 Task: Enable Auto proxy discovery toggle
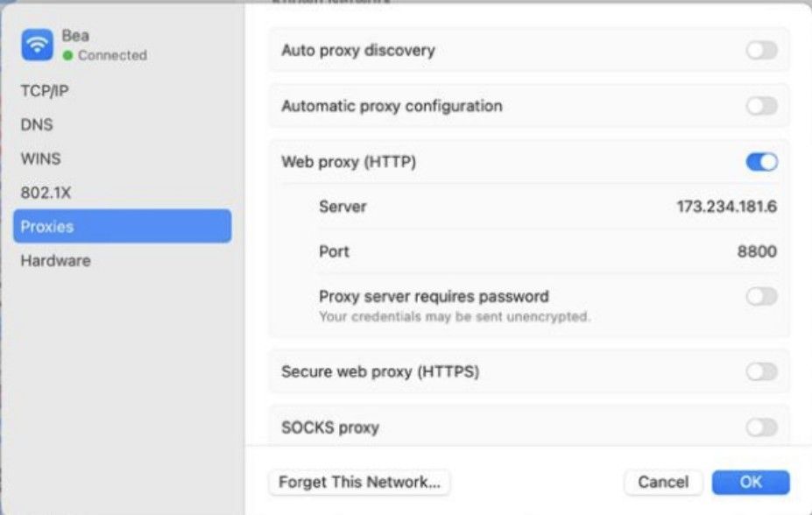pyautogui.click(x=761, y=50)
